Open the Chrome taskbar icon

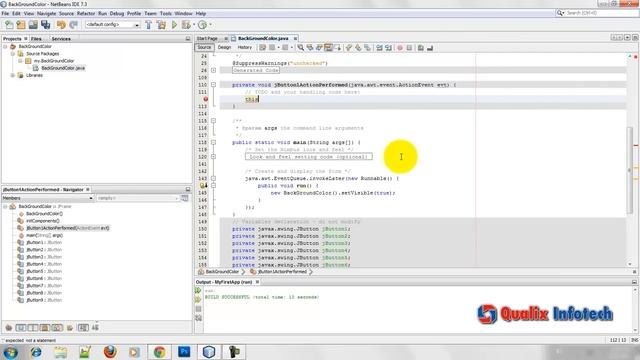pyautogui.click(x=159, y=351)
